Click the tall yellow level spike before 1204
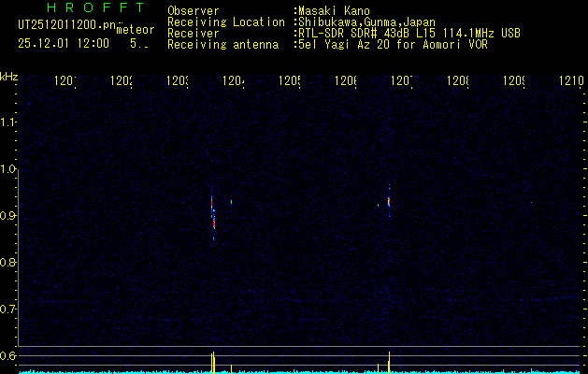This screenshot has height=374, width=588. click(212, 363)
